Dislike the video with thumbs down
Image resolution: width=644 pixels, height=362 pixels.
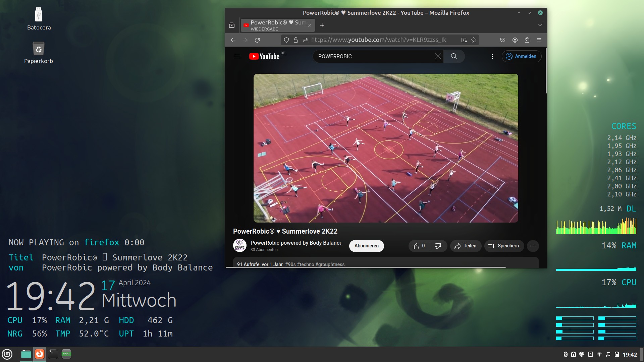[x=438, y=246]
